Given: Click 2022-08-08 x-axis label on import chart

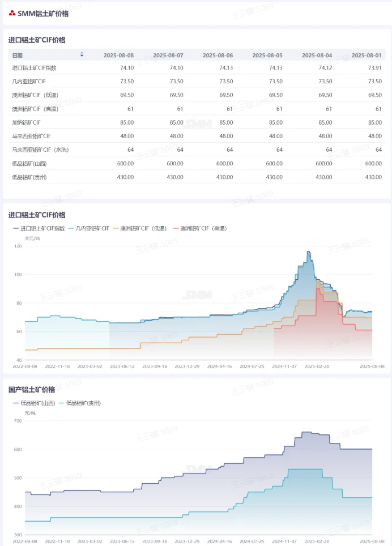Looking at the screenshot, I should pyautogui.click(x=25, y=366).
